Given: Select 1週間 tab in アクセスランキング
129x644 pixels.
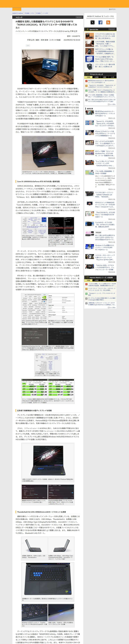Looking at the screenshot, I should [104, 77].
